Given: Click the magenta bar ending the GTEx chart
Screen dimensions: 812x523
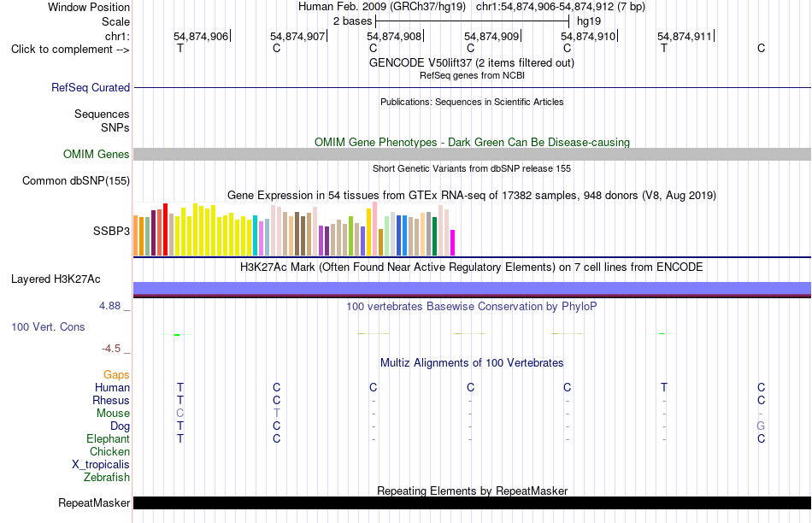Looking at the screenshot, I should pos(453,243).
